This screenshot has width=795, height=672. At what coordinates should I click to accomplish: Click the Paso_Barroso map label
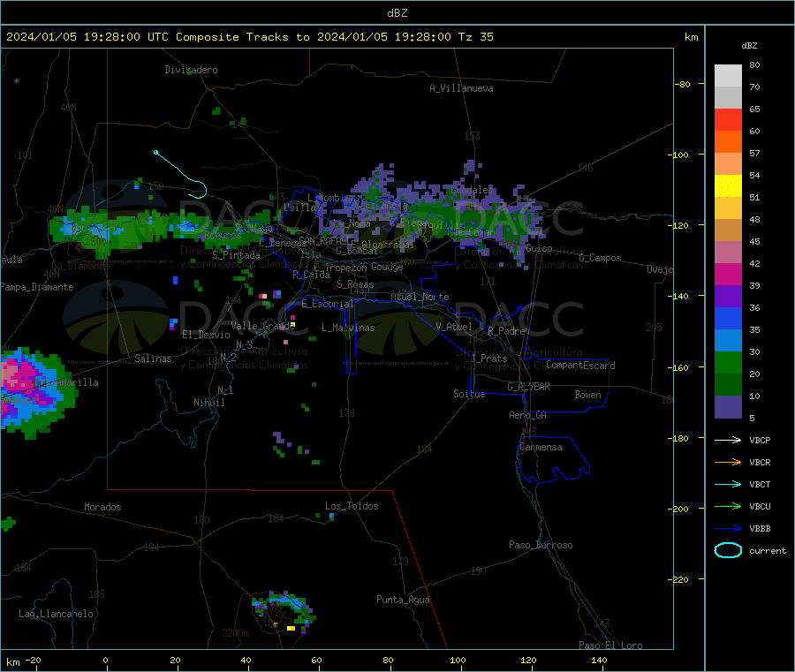click(541, 545)
